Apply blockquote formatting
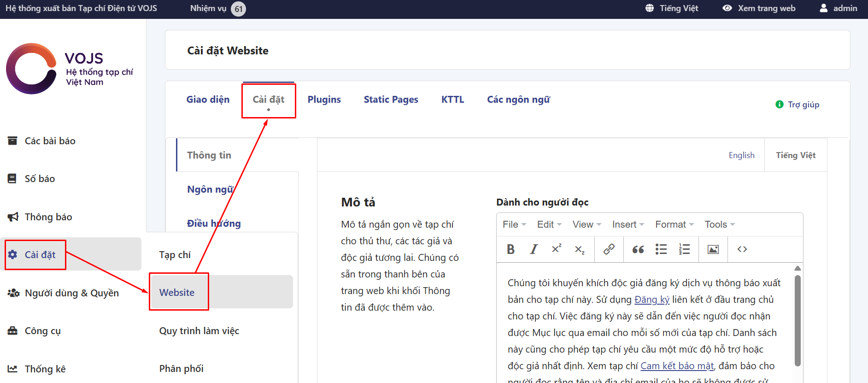Screen dimensions: 868x383 [638, 249]
